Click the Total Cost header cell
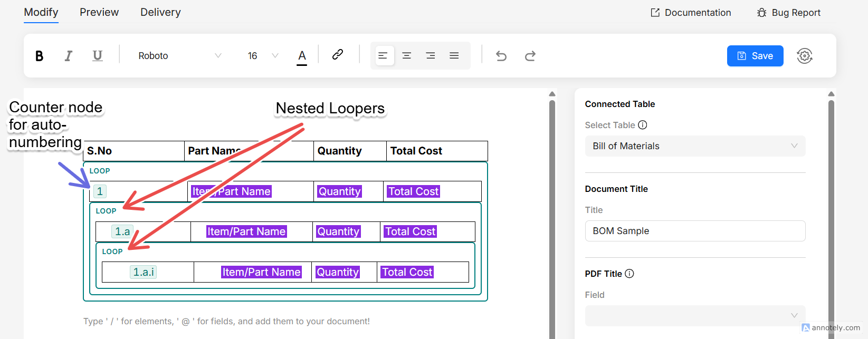Image resolution: width=868 pixels, height=339 pixels. pyautogui.click(x=437, y=151)
